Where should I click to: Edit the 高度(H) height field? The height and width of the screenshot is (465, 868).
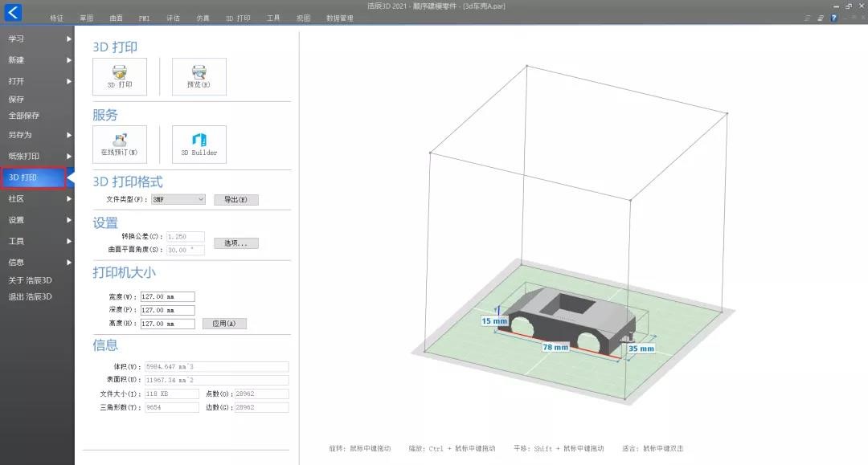coord(167,324)
